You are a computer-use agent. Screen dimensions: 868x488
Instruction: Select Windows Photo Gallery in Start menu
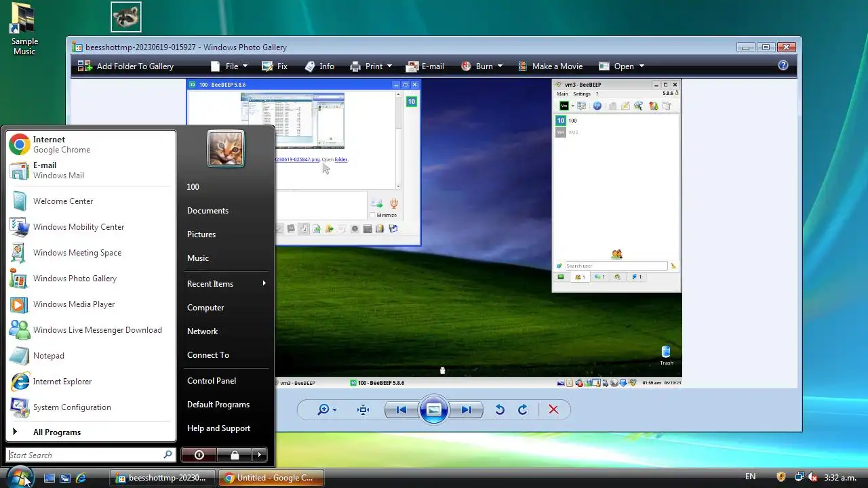click(x=90, y=279)
